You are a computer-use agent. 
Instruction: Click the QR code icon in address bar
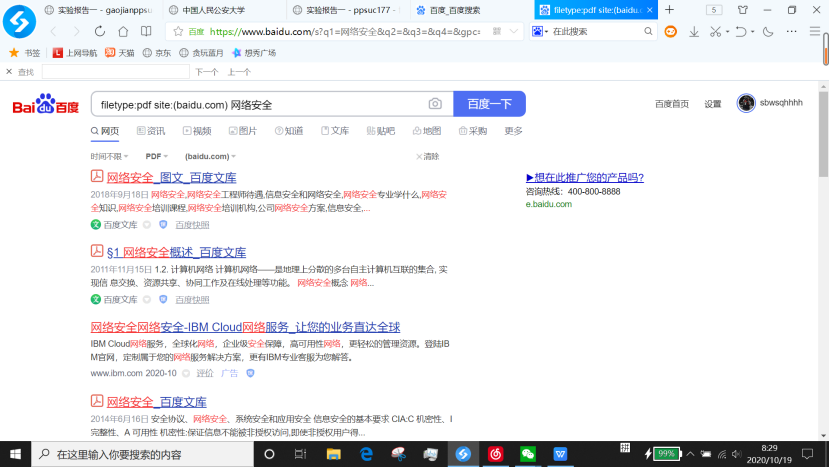497,32
